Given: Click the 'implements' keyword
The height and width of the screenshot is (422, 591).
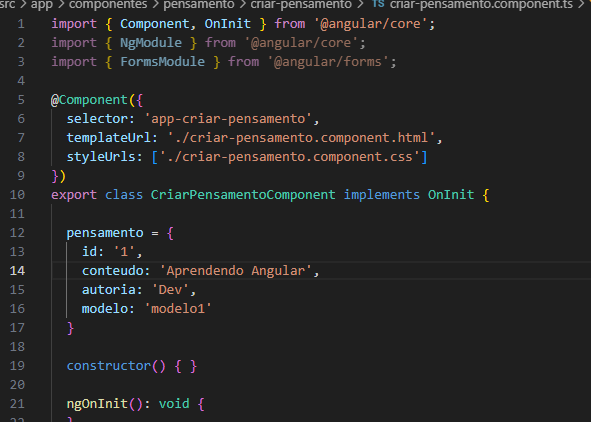Looking at the screenshot, I should 381,195.
